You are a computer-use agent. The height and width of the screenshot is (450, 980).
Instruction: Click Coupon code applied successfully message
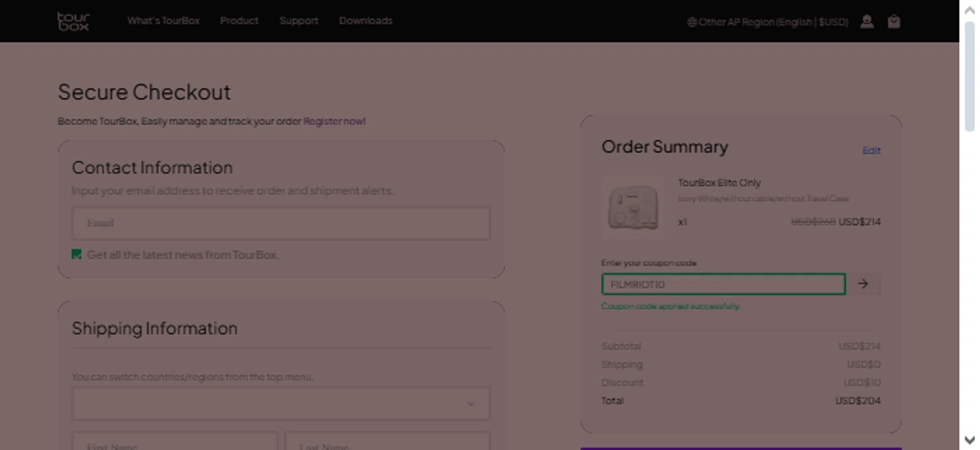[671, 306]
